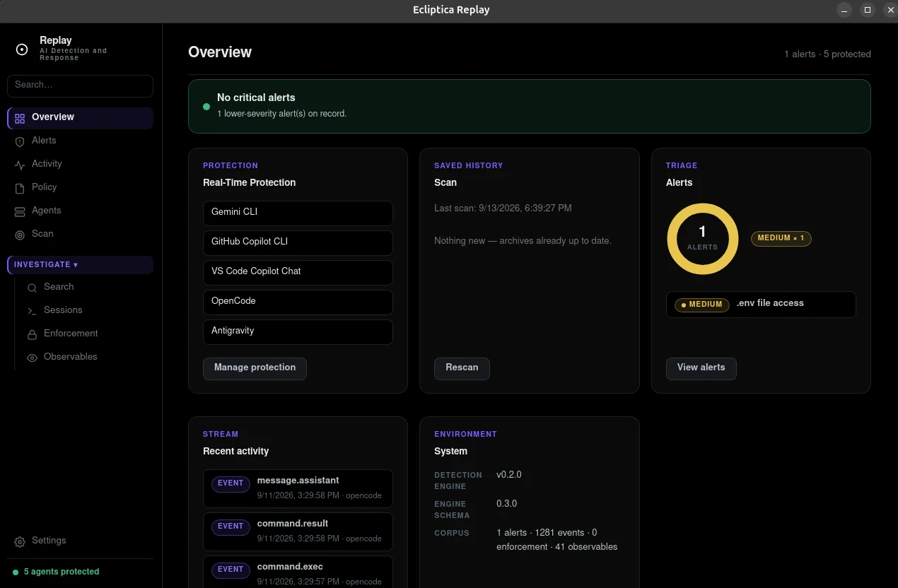This screenshot has width=898, height=588.
Task: Click the green dot beside 5 agents protected
Action: (16, 572)
